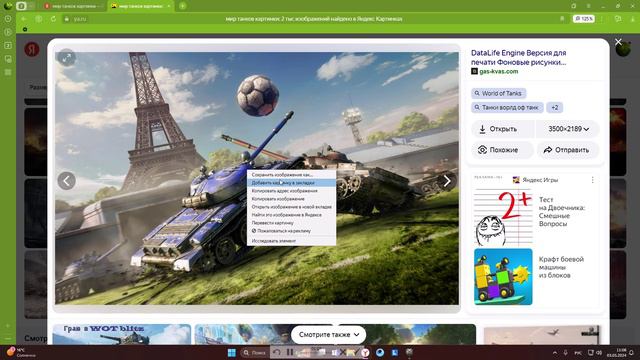Open the downloads icon in the browser toolbar
This screenshot has height=360, width=640.
coord(632,19)
